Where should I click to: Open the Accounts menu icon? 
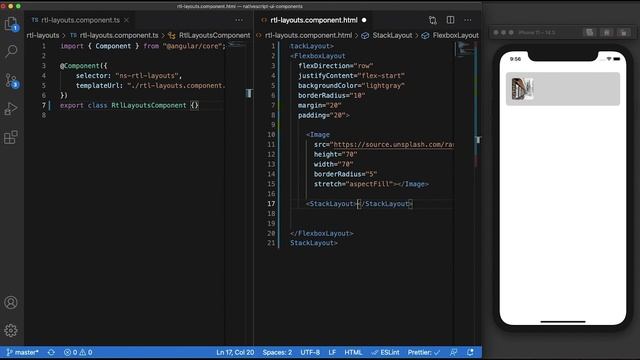pos(11,302)
